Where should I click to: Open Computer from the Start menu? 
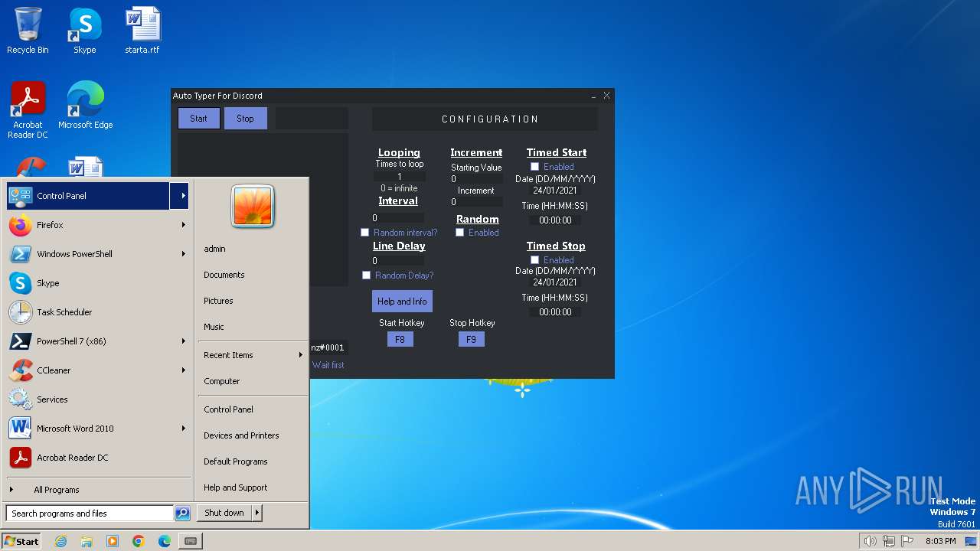pos(222,381)
